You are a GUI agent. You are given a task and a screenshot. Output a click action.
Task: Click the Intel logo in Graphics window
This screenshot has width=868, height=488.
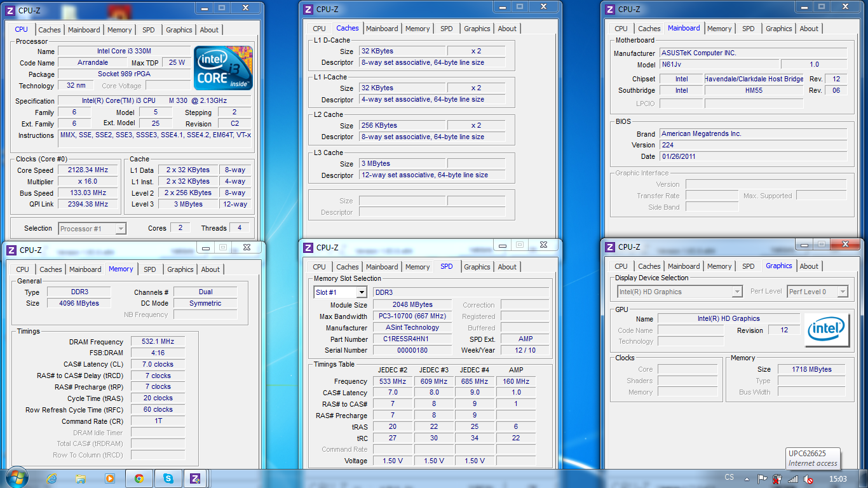coord(825,330)
